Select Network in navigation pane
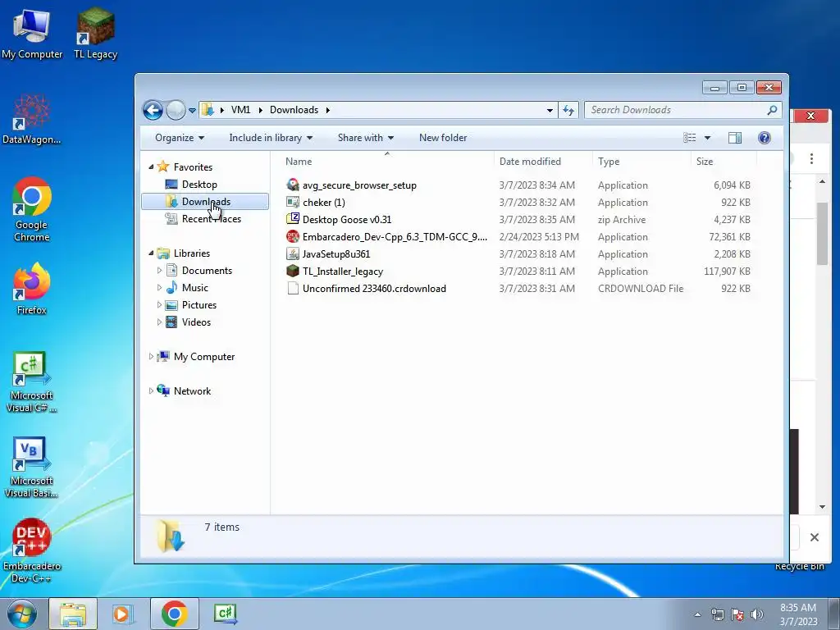Image resolution: width=840 pixels, height=630 pixels. pyautogui.click(x=192, y=391)
